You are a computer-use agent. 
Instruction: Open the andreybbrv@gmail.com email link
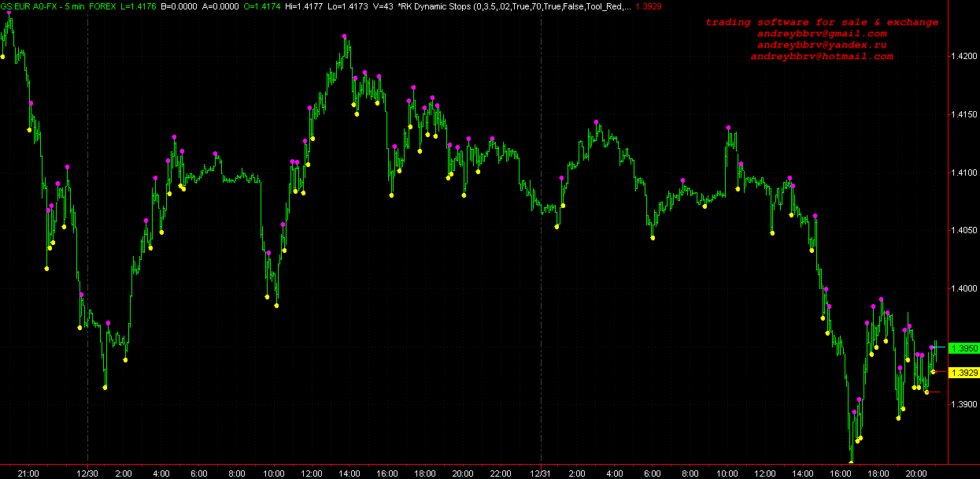point(822,34)
